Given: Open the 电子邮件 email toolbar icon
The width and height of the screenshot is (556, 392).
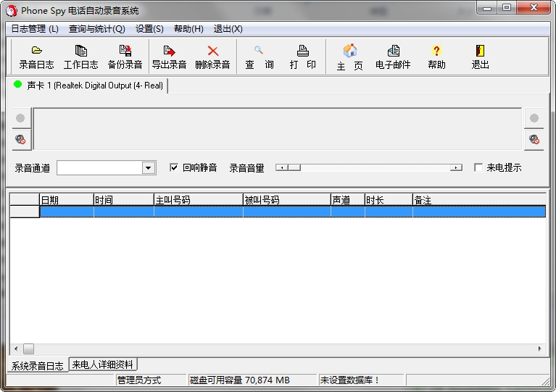Looking at the screenshot, I should pos(393,57).
